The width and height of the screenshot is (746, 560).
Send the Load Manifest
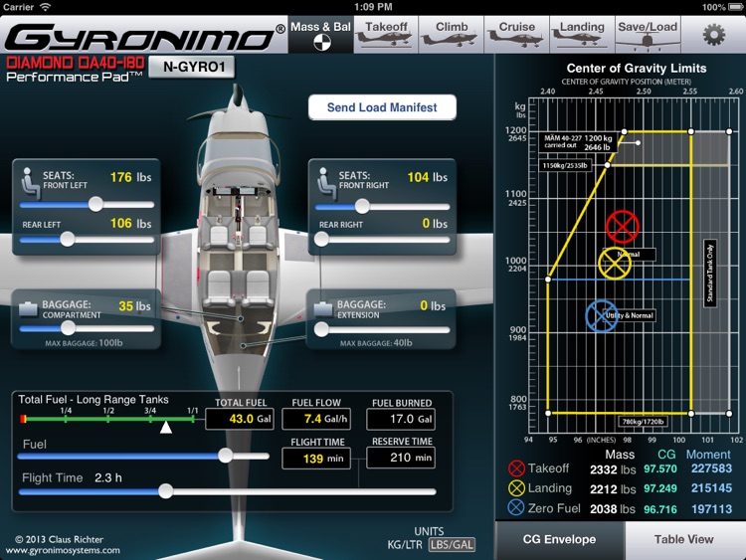[382, 107]
